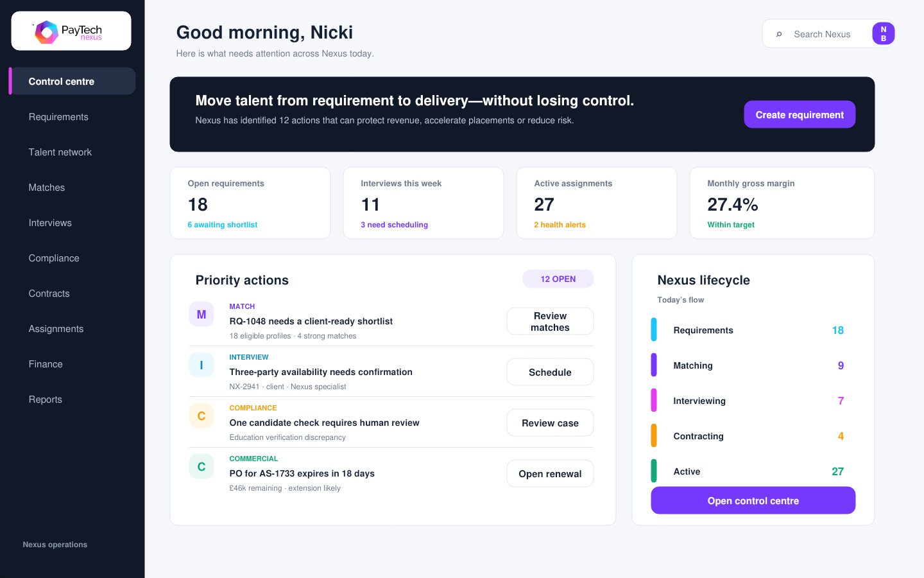The image size is (924, 578).
Task: Click Review matches button
Action: (x=550, y=321)
